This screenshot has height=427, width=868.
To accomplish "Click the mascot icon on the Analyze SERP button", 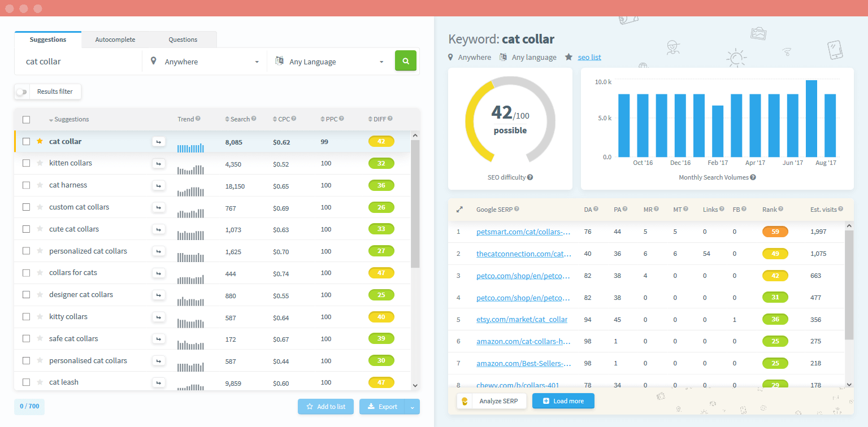I will [465, 400].
